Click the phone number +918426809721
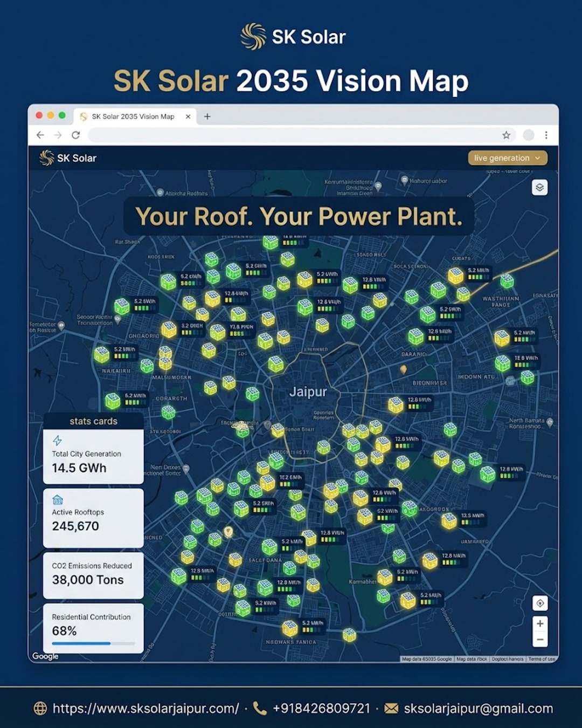582x728 pixels. point(322,709)
